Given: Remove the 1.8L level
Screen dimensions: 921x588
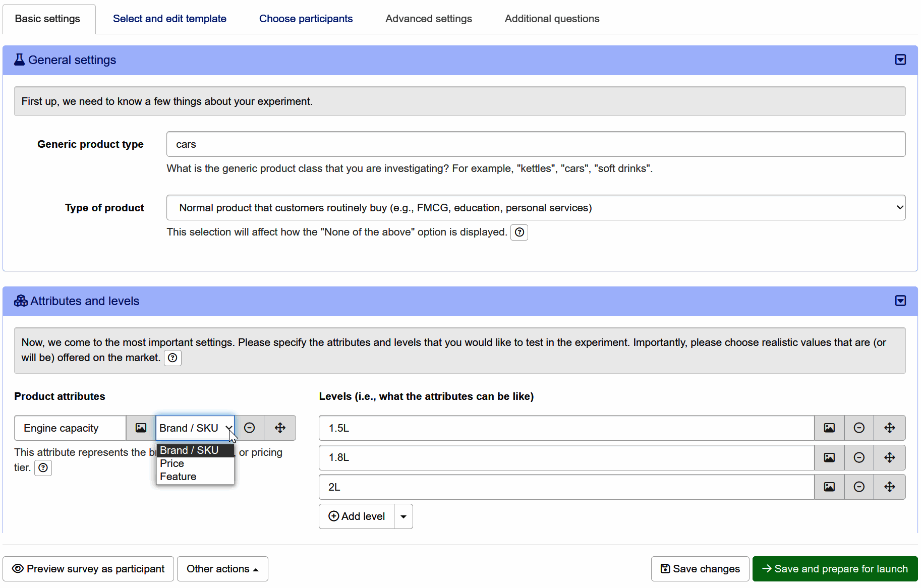Looking at the screenshot, I should coord(859,457).
